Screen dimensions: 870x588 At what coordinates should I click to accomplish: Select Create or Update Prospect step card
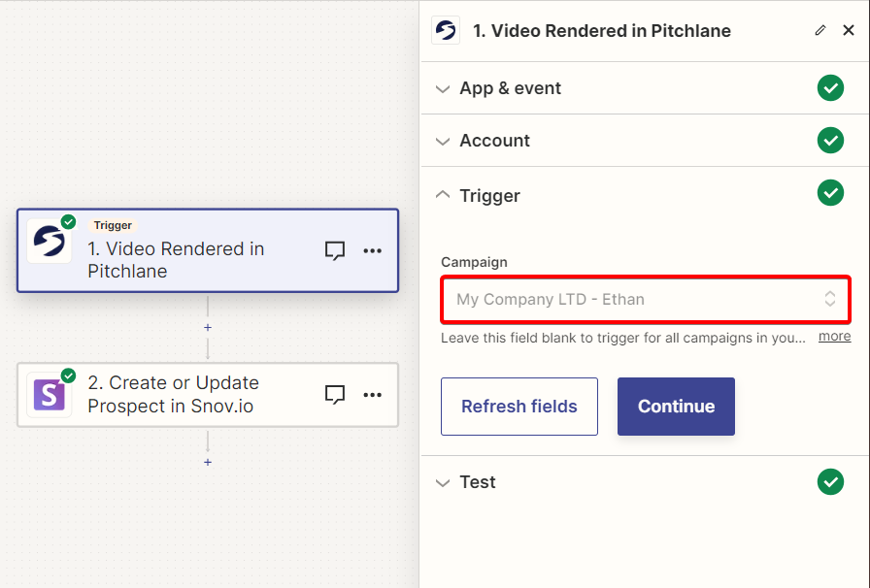tap(208, 395)
